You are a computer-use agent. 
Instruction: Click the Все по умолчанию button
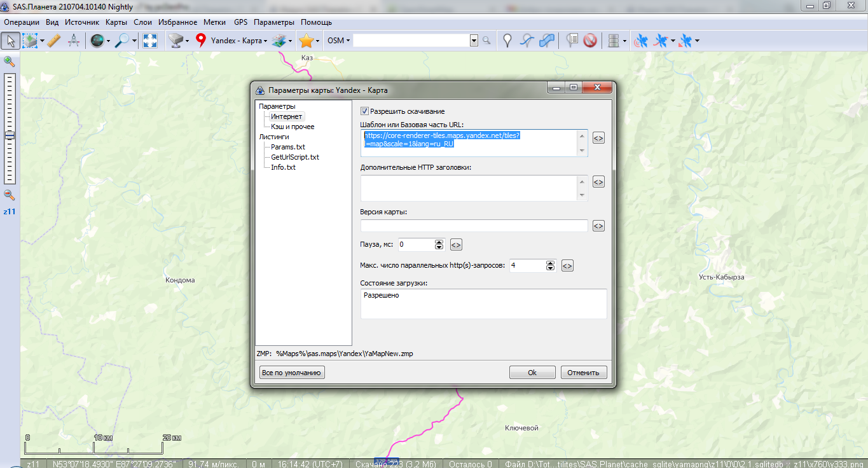click(292, 373)
